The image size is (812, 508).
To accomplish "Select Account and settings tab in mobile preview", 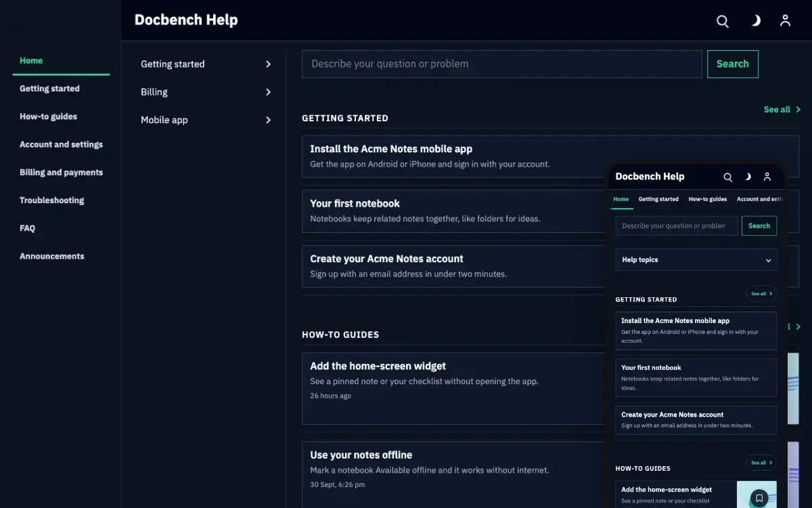I will tap(759, 199).
